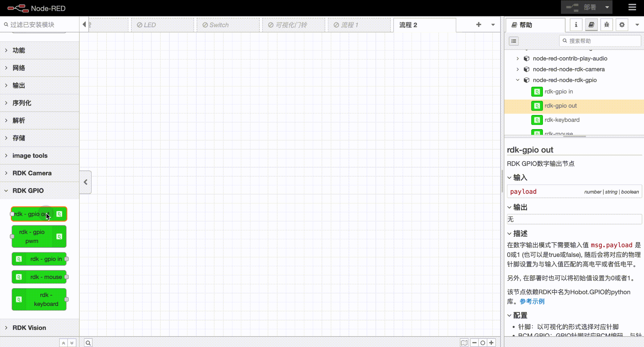Click the payload property row
This screenshot has width=644, height=347.
(574, 192)
